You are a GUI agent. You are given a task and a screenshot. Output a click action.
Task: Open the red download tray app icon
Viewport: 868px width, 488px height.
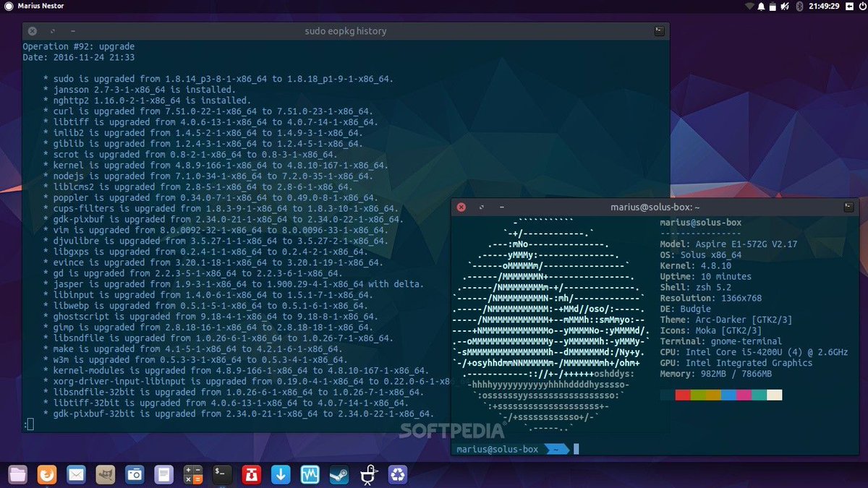252,474
